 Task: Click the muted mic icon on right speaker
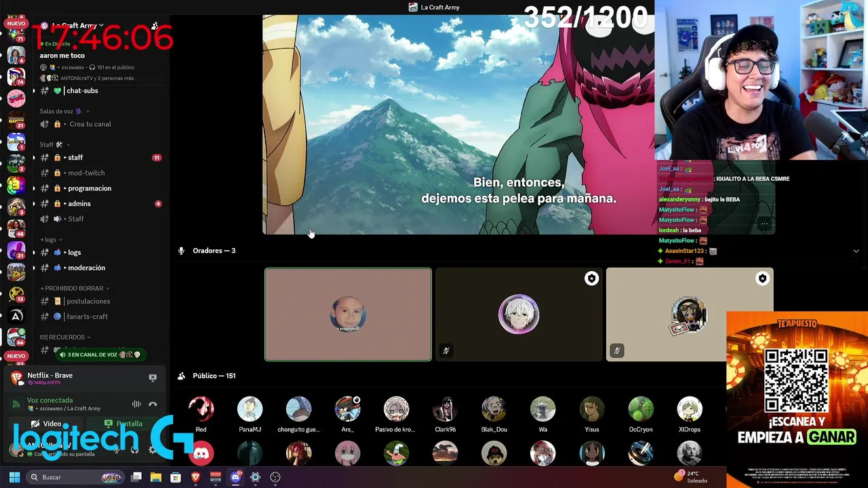tap(616, 350)
